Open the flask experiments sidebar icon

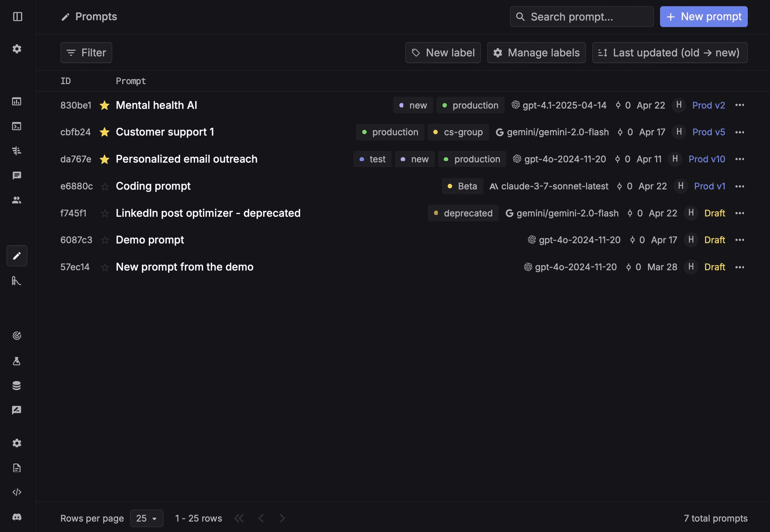point(17,361)
